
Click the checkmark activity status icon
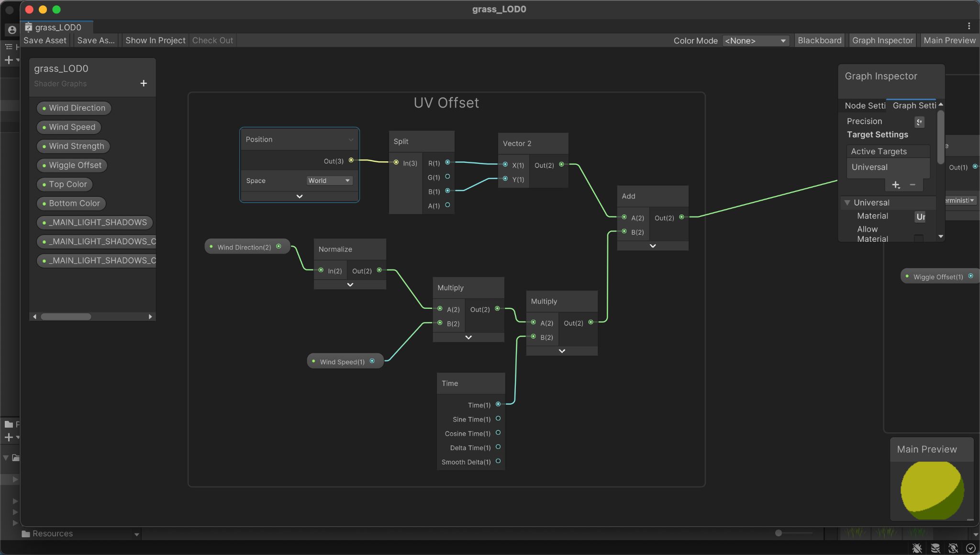(971, 548)
